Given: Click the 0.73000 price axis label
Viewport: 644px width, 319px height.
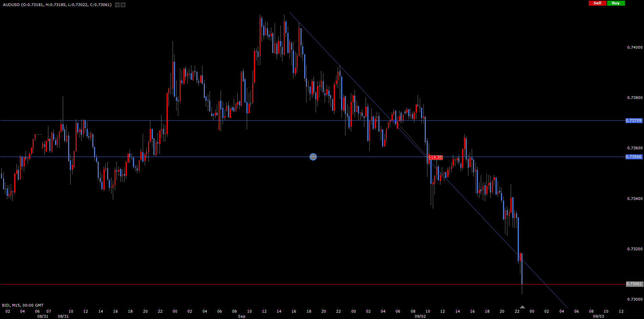Looking at the screenshot, I should tap(635, 299).
